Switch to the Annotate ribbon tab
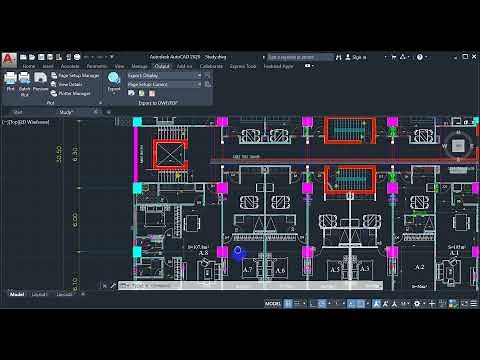 click(70, 66)
